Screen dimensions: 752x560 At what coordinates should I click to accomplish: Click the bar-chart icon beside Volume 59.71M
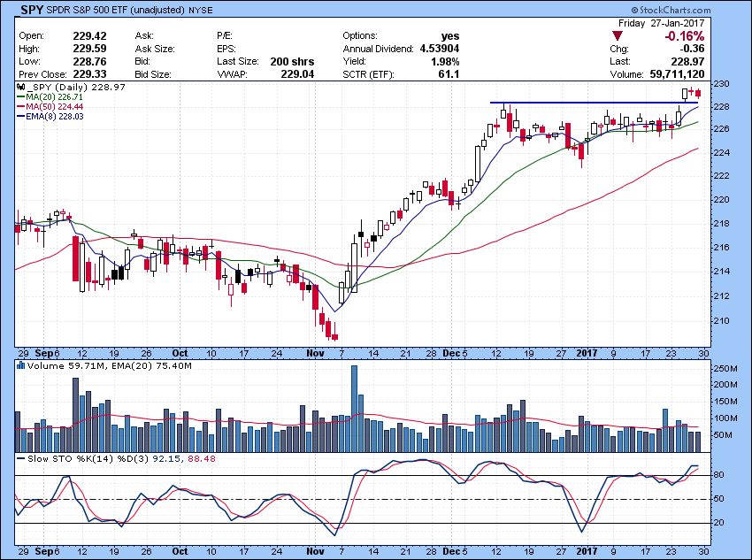point(20,365)
